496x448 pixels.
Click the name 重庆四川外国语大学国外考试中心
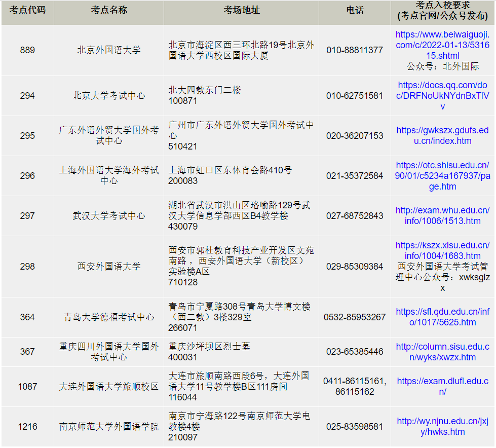[x=109, y=352]
